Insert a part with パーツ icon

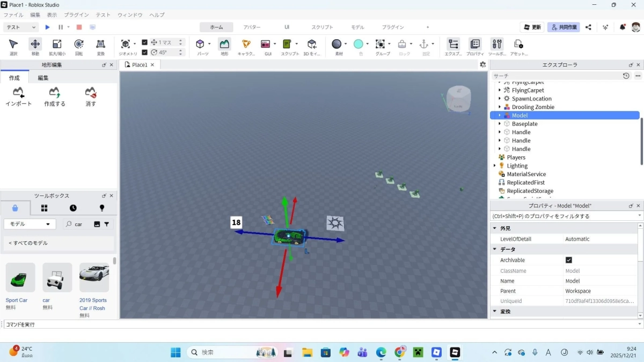(200, 44)
